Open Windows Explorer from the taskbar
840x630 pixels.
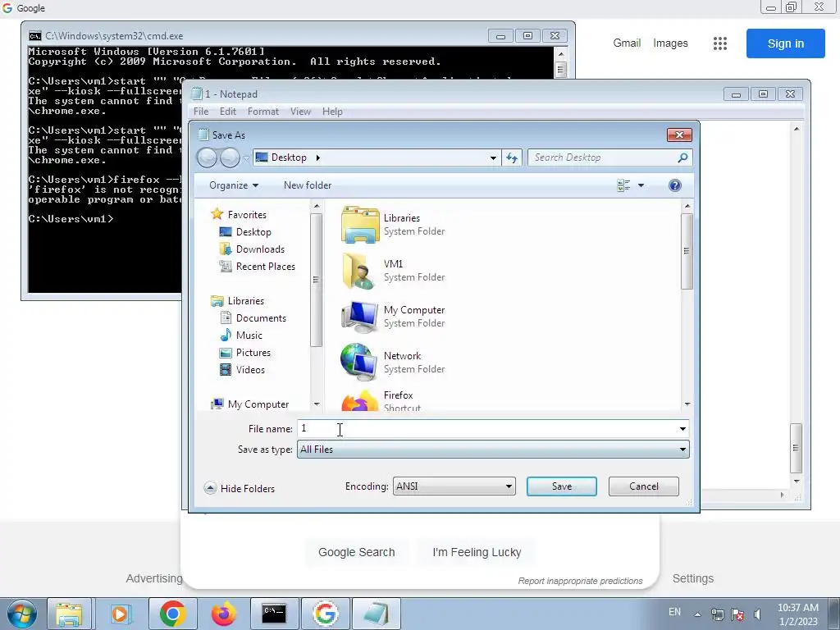tap(69, 614)
